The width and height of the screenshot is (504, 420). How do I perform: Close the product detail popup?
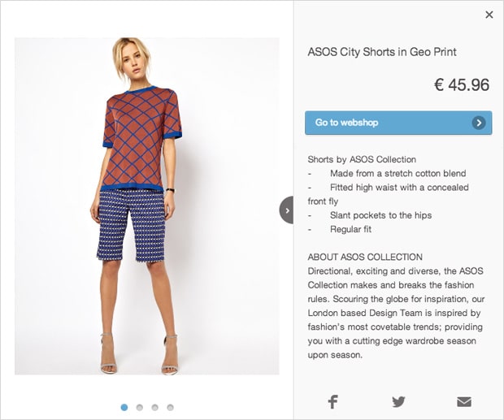point(489,15)
